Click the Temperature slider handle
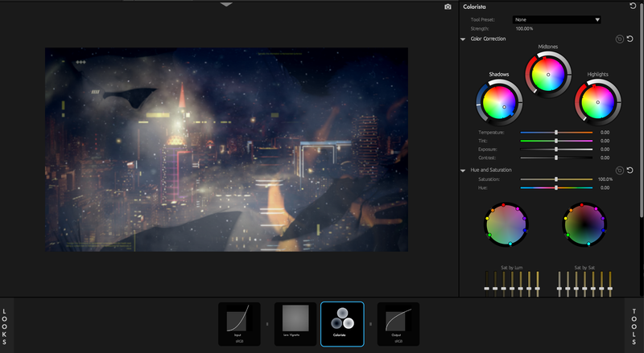The image size is (644, 353). [556, 132]
